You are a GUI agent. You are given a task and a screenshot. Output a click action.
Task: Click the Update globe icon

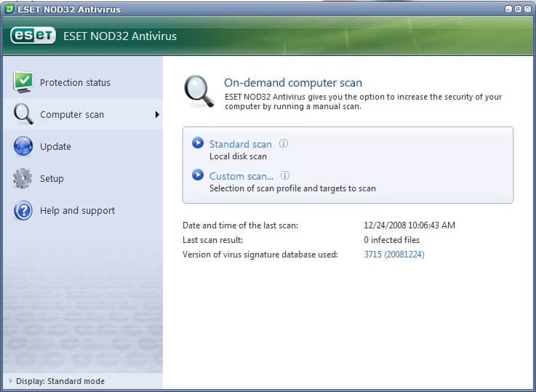(23, 146)
